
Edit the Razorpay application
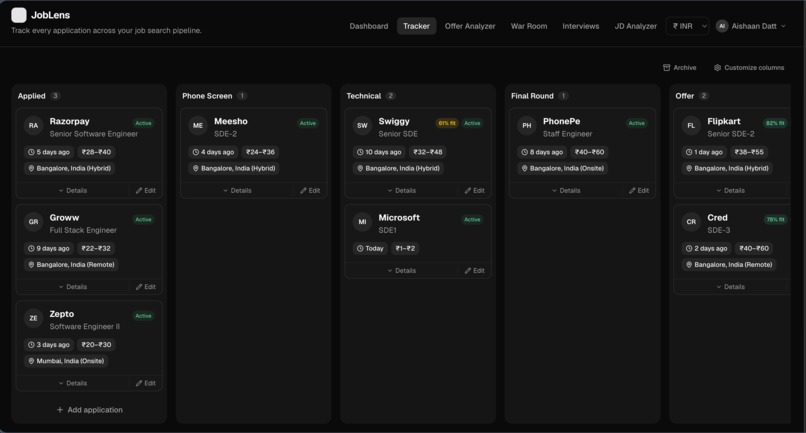[145, 190]
